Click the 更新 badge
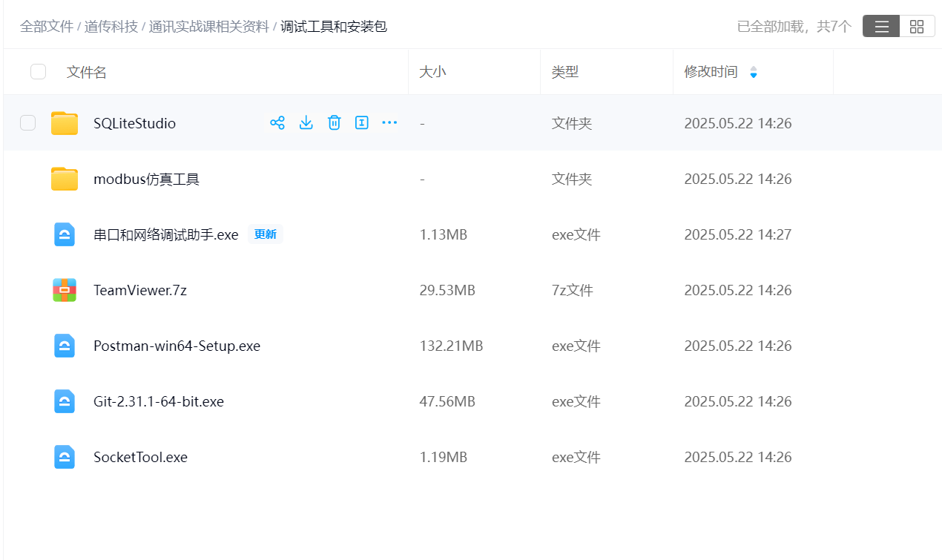942x560 pixels. pyautogui.click(x=266, y=234)
